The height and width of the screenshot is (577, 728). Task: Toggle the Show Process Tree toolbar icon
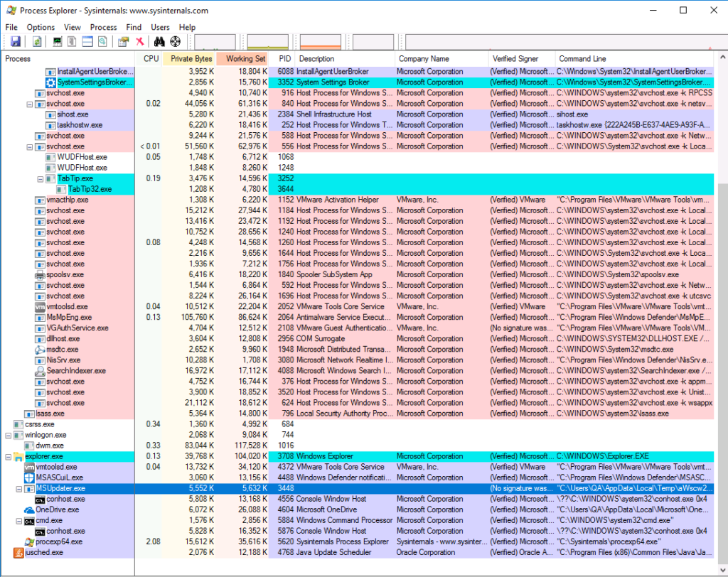pos(72,42)
